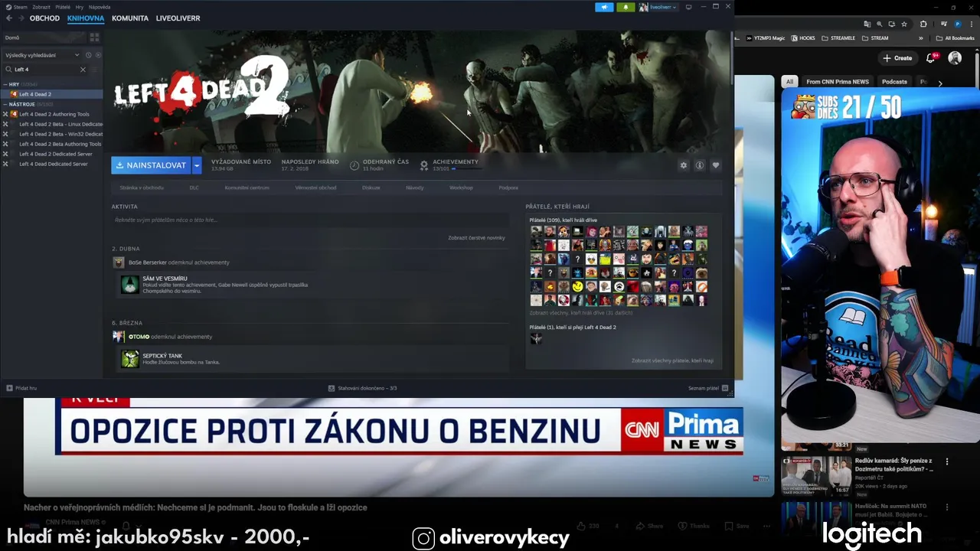Open the Návody link
Screen dimensions: 980x551
tap(414, 187)
